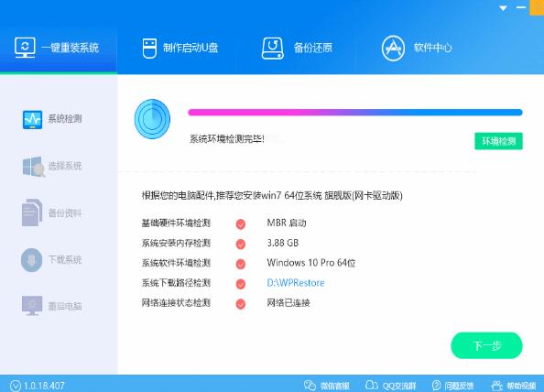
Task: Click the QQ group cloud icon
Action: [372, 385]
